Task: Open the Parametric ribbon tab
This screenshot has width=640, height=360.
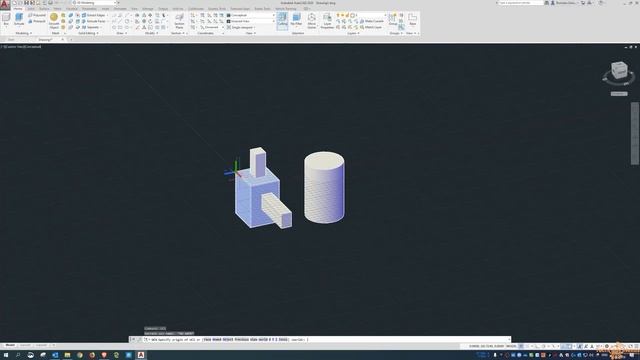Action: (89, 9)
